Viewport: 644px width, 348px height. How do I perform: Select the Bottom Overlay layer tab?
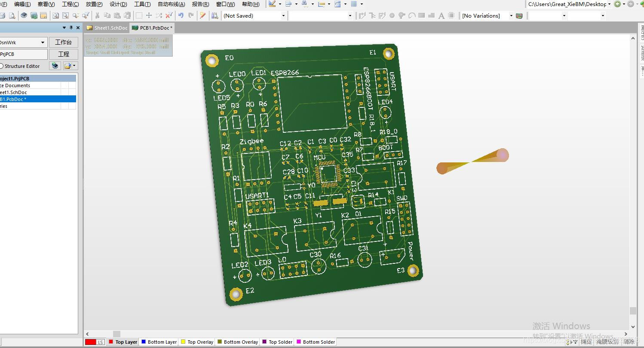coord(238,342)
